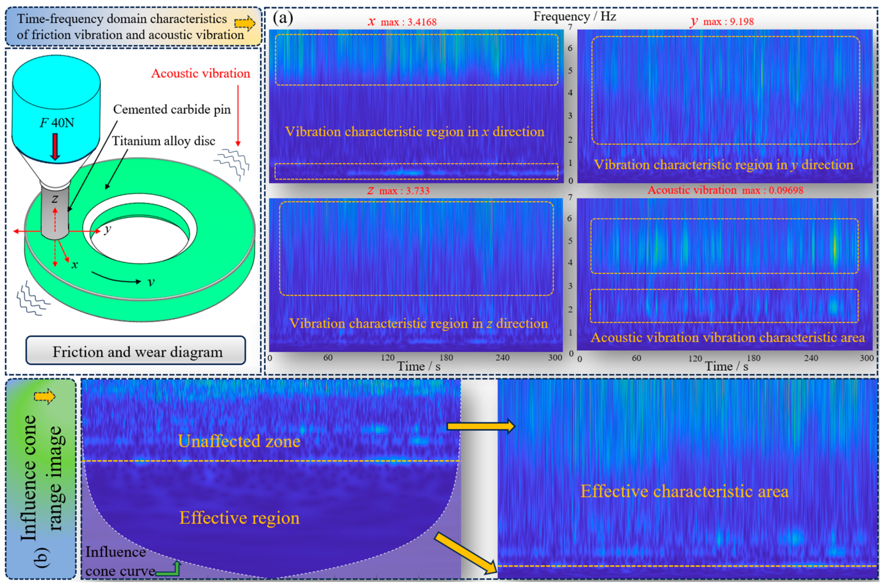Image resolution: width=884 pixels, height=588 pixels.
Task: Click the y max : 9.198 title
Action: (x=722, y=22)
